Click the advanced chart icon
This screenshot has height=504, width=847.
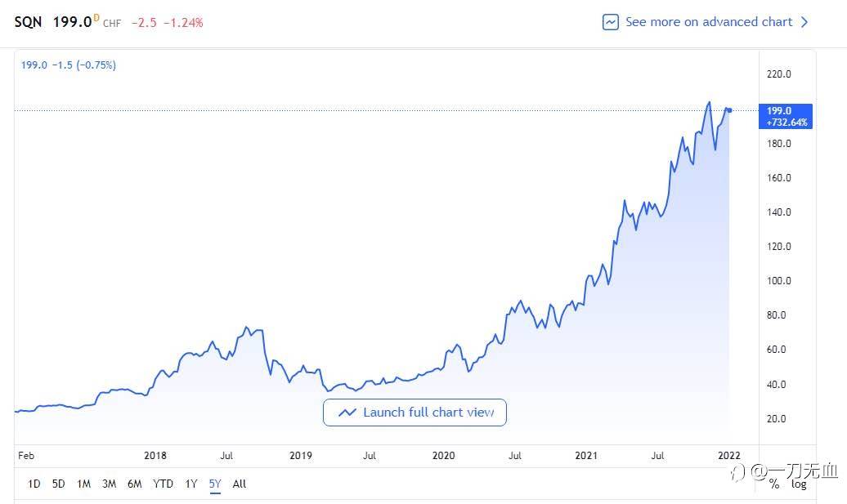click(x=610, y=22)
